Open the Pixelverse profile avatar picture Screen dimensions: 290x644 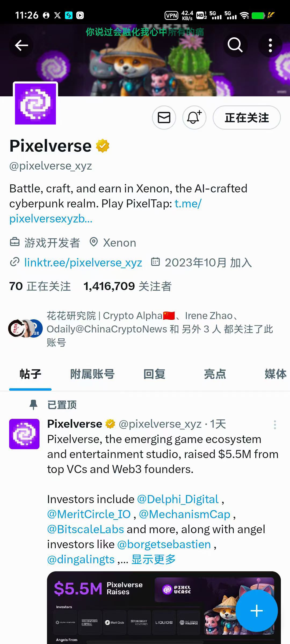35,104
